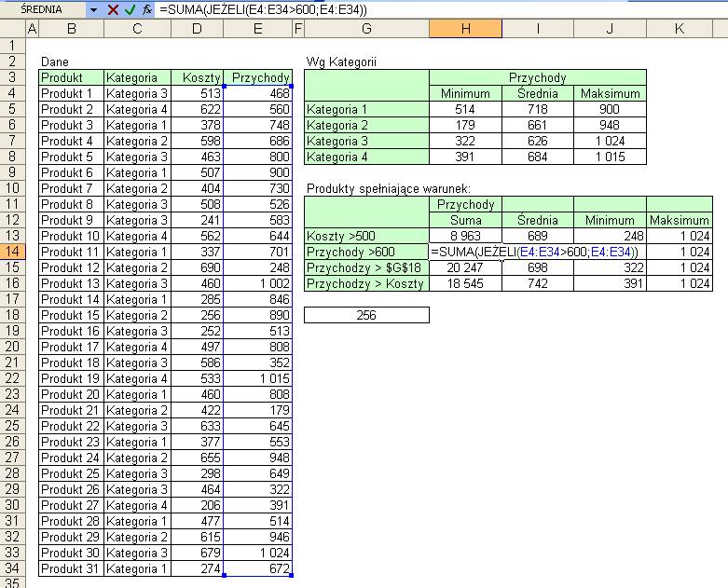Image resolution: width=728 pixels, height=588 pixels.
Task: Click the 'Przychodzy > Koszty' label cell
Action: point(366,283)
